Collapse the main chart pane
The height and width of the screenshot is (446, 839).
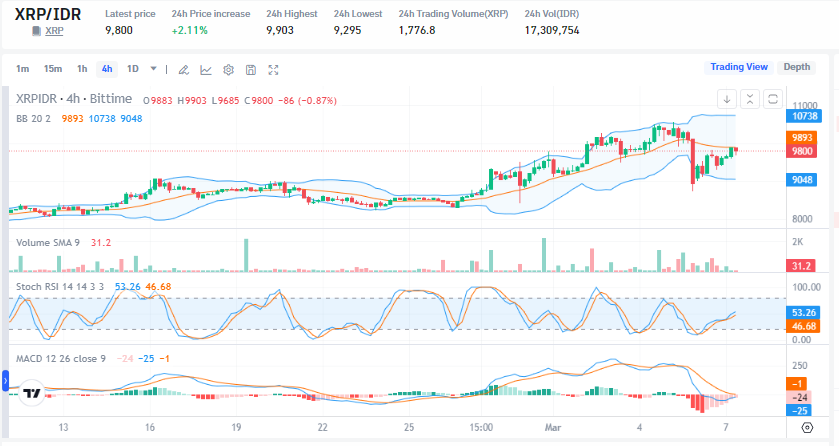point(750,99)
